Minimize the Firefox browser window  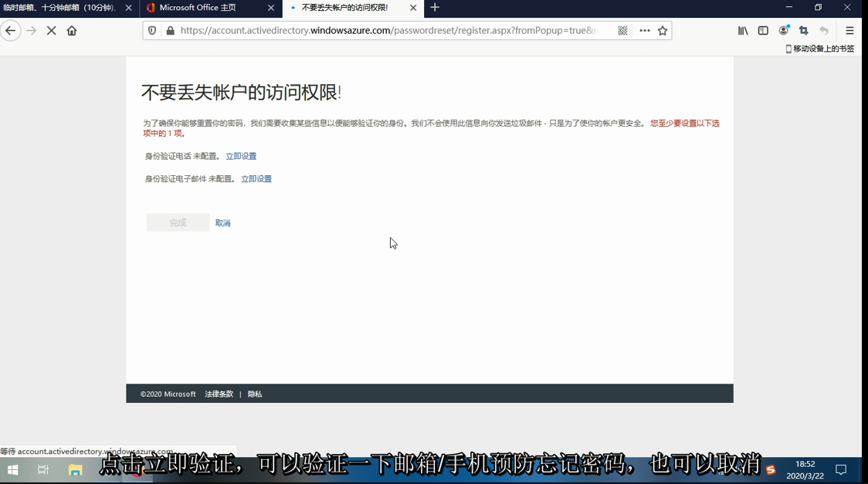pos(788,7)
